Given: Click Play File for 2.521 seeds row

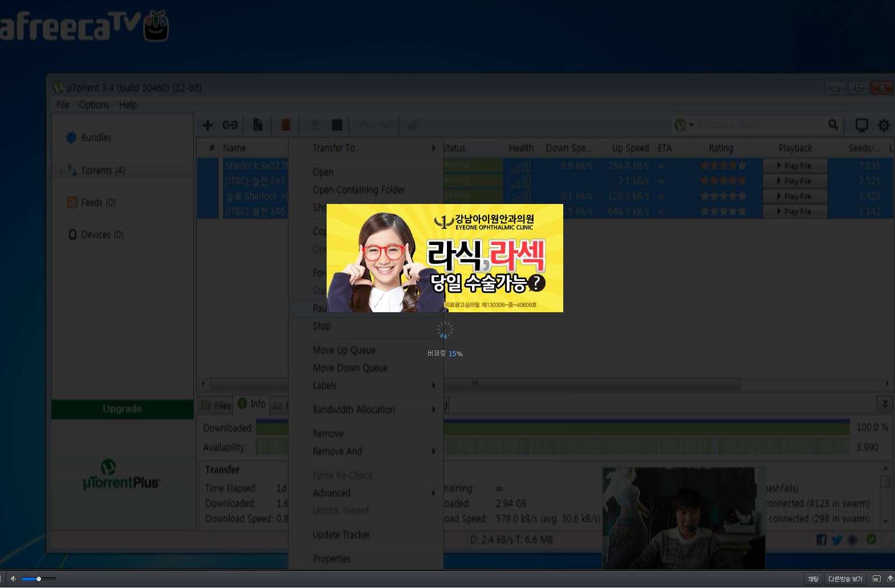Looking at the screenshot, I should point(795,181).
